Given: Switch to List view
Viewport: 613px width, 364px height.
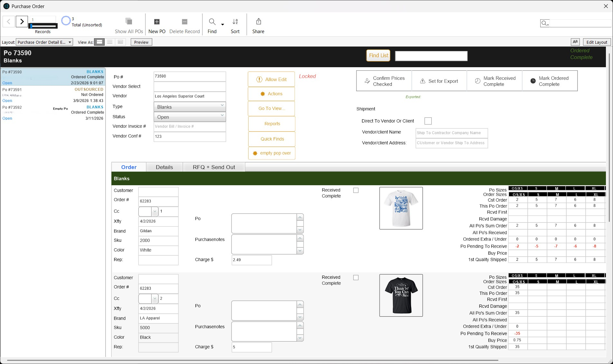Looking at the screenshot, I should tap(110, 42).
